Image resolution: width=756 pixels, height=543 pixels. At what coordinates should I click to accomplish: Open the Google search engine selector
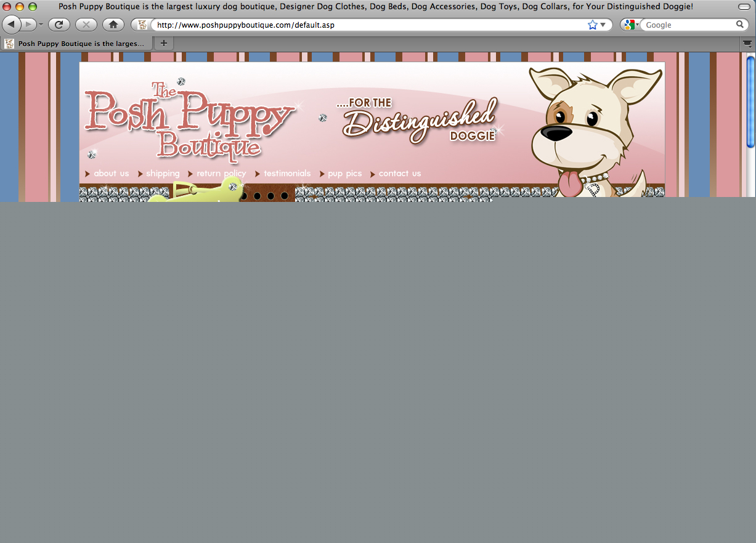point(631,25)
